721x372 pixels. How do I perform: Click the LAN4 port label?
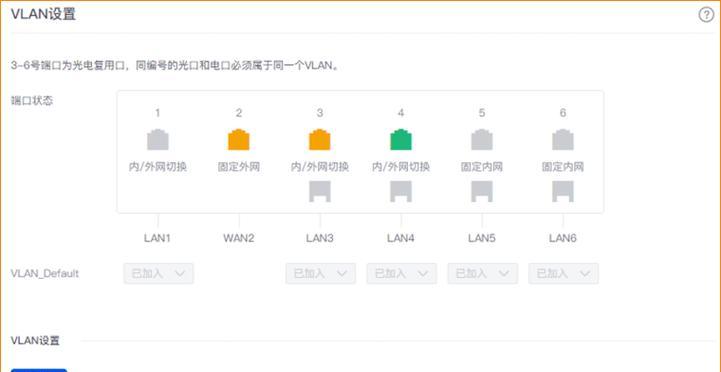tap(401, 238)
